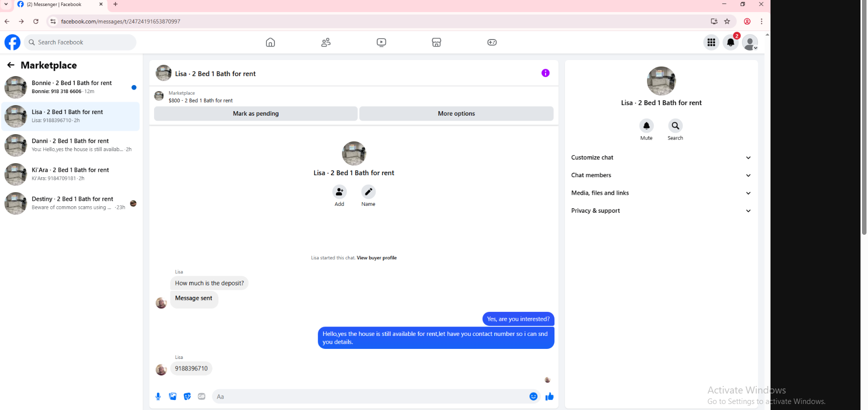Go back with browser back arrow
Viewport: 868px width, 410px height.
(7, 22)
